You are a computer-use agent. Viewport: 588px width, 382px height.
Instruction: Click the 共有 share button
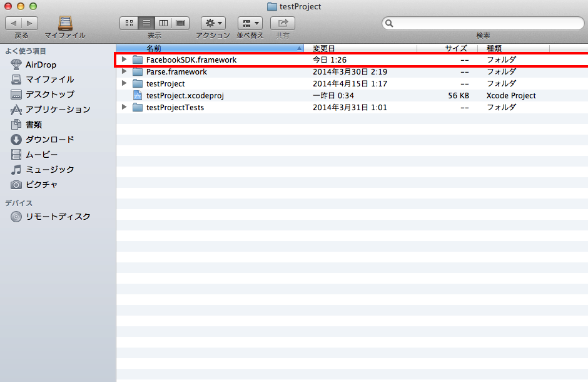pos(283,23)
